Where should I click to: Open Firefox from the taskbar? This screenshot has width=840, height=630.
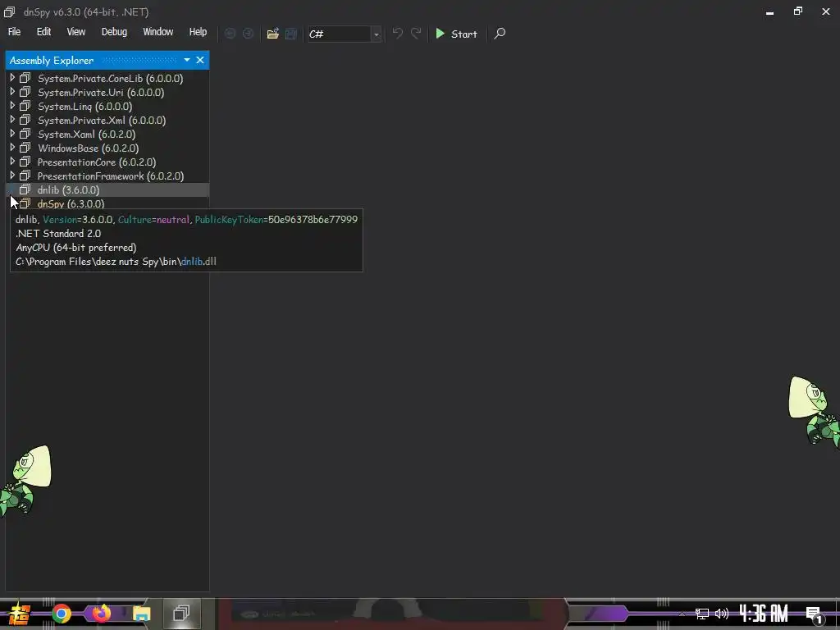(101, 614)
